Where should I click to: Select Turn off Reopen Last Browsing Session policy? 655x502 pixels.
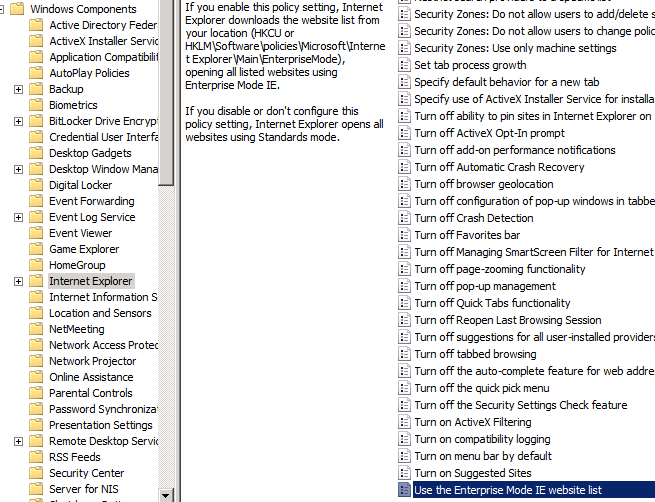(508, 320)
